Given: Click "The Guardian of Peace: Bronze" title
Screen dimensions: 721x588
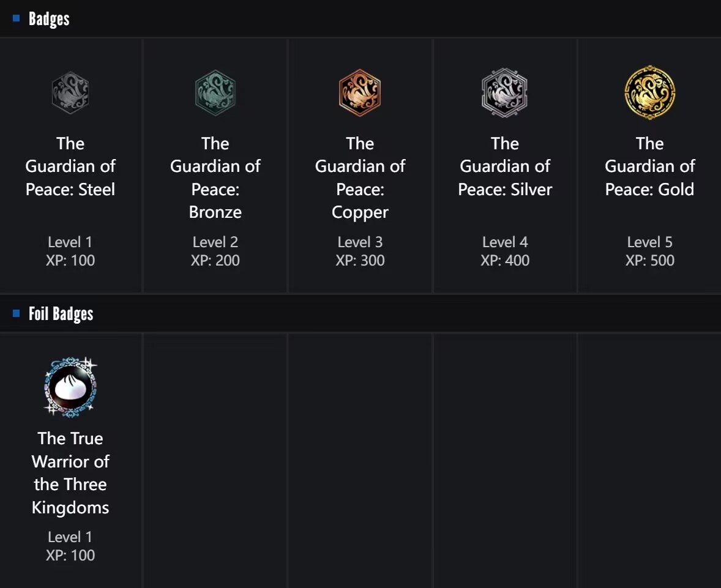Looking at the screenshot, I should [215, 177].
